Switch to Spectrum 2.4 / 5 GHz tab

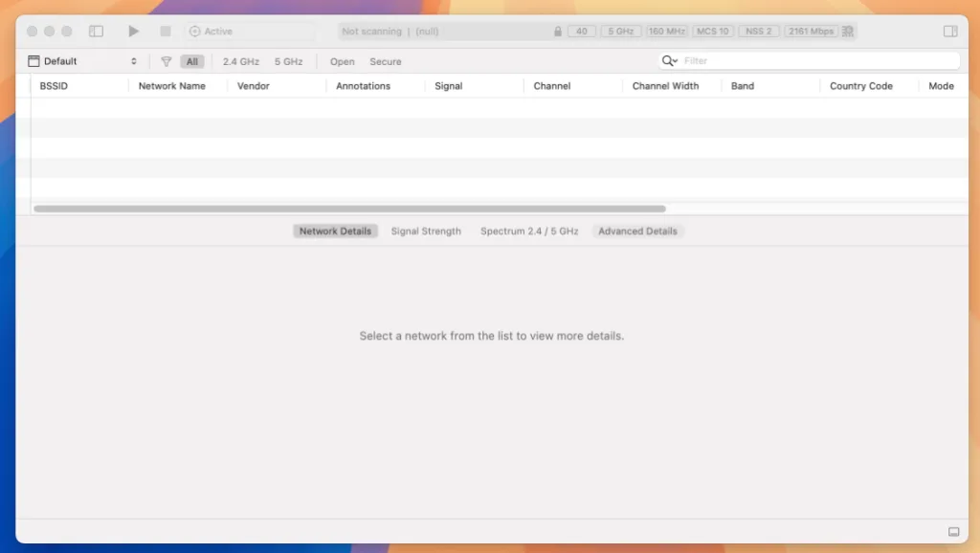pos(529,232)
